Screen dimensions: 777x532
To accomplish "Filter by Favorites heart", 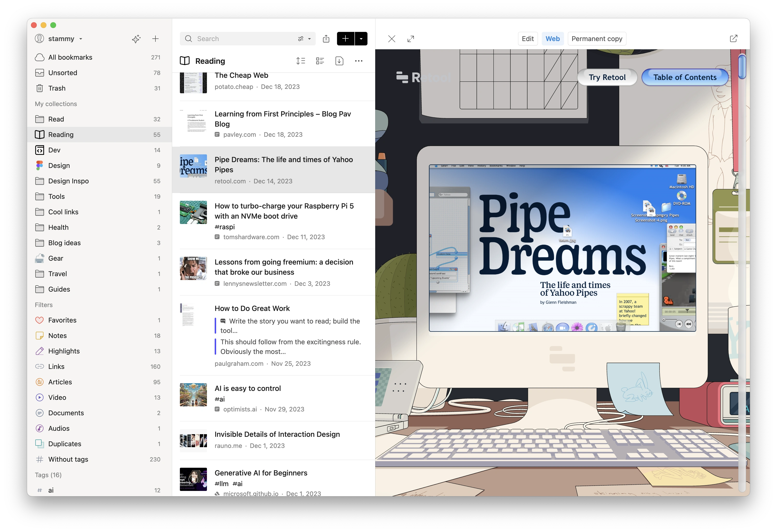I will click(x=99, y=320).
